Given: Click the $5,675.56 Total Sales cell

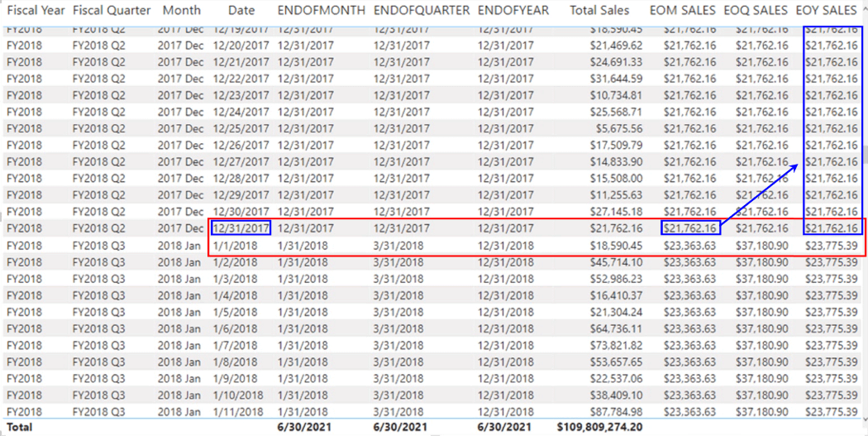Looking at the screenshot, I should click(x=618, y=129).
